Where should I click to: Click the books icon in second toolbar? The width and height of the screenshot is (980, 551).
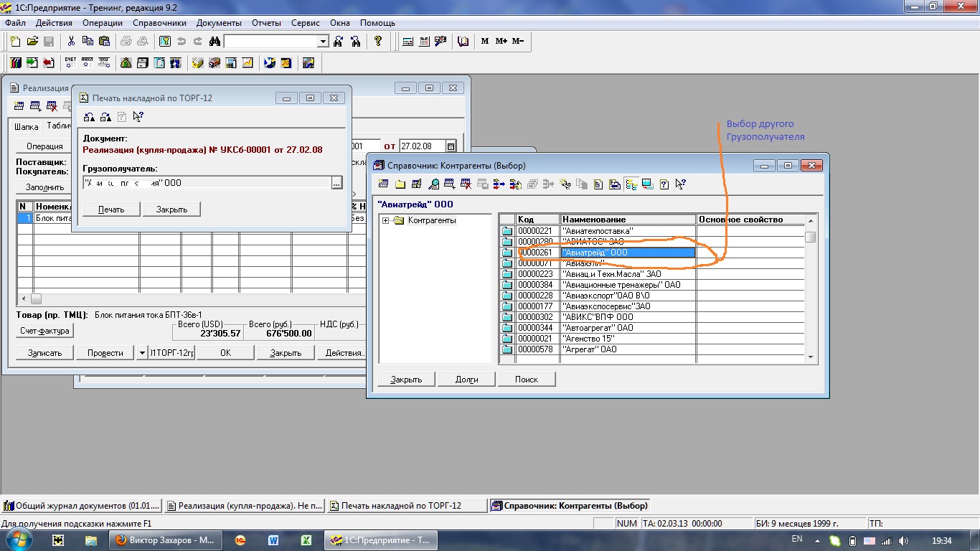pyautogui.click(x=15, y=62)
